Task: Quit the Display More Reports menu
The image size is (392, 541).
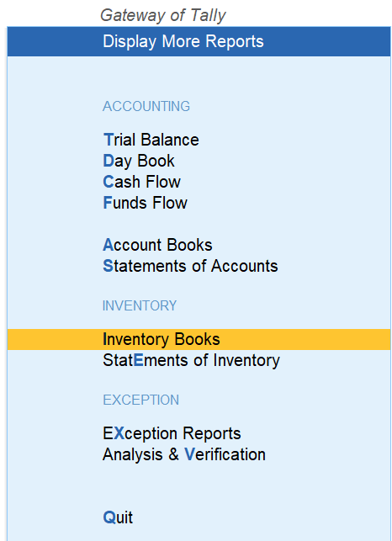Action: pos(118,517)
